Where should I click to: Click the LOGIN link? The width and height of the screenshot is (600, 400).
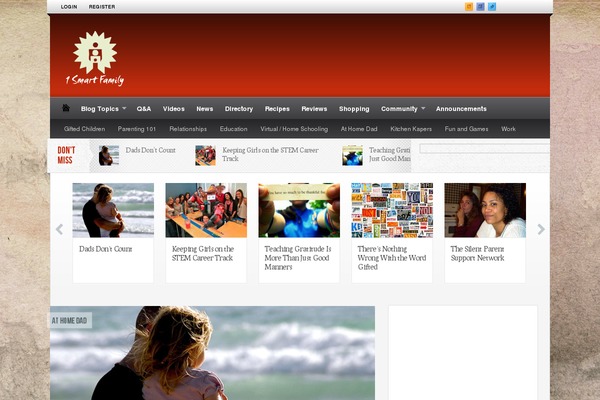click(x=69, y=7)
